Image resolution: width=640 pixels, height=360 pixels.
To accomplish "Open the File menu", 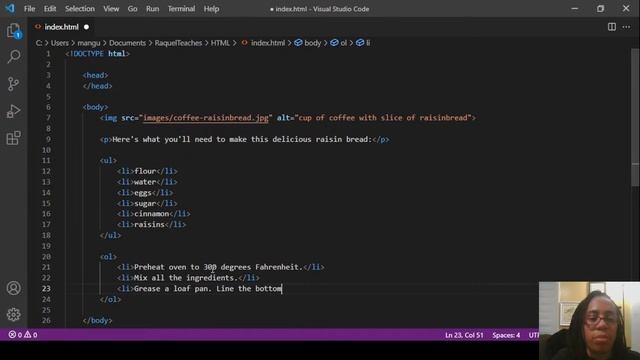I will pyautogui.click(x=29, y=9).
